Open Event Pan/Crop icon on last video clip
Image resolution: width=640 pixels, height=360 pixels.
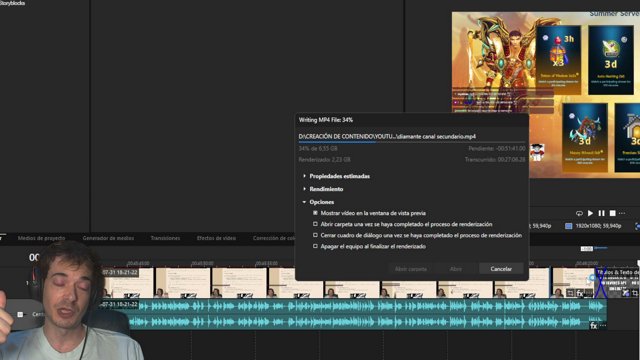571,293
